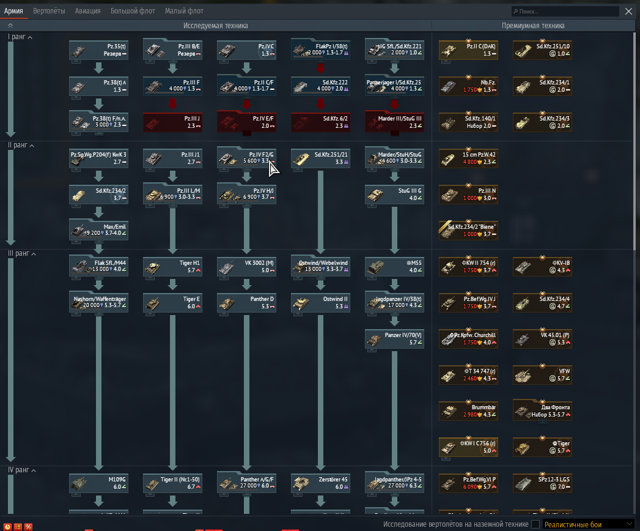Select the Ostwind II vehicle card
This screenshot has width=640, height=531.
point(320,302)
